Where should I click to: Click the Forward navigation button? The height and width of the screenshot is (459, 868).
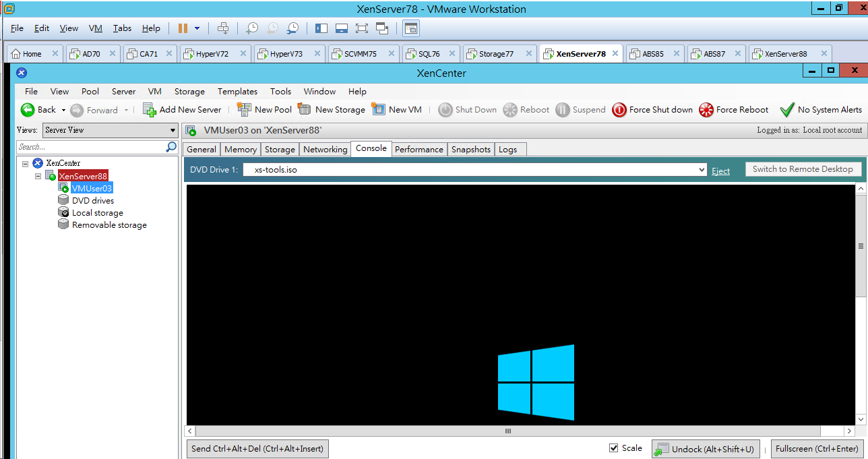point(94,110)
